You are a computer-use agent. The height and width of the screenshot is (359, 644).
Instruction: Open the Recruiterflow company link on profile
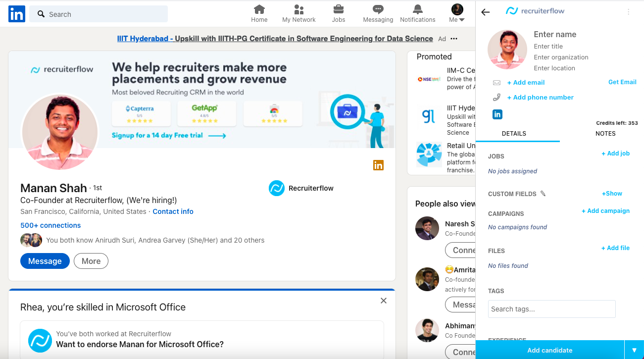(x=301, y=188)
